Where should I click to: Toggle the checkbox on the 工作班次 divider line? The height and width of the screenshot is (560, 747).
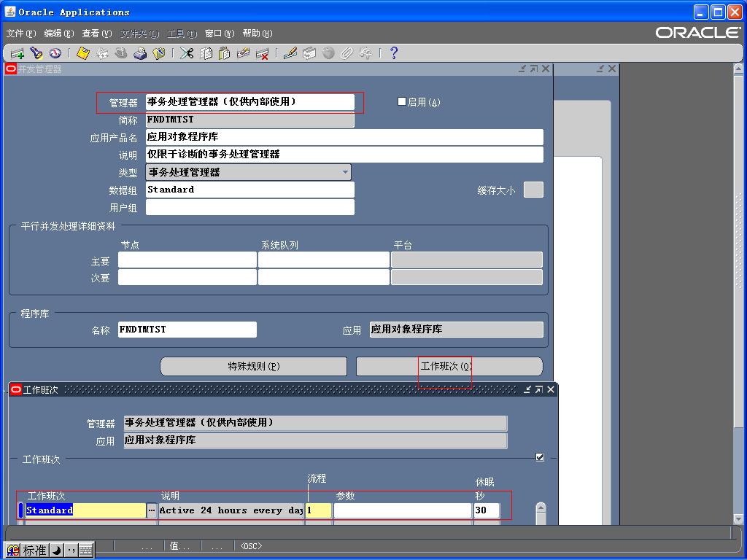[540, 457]
